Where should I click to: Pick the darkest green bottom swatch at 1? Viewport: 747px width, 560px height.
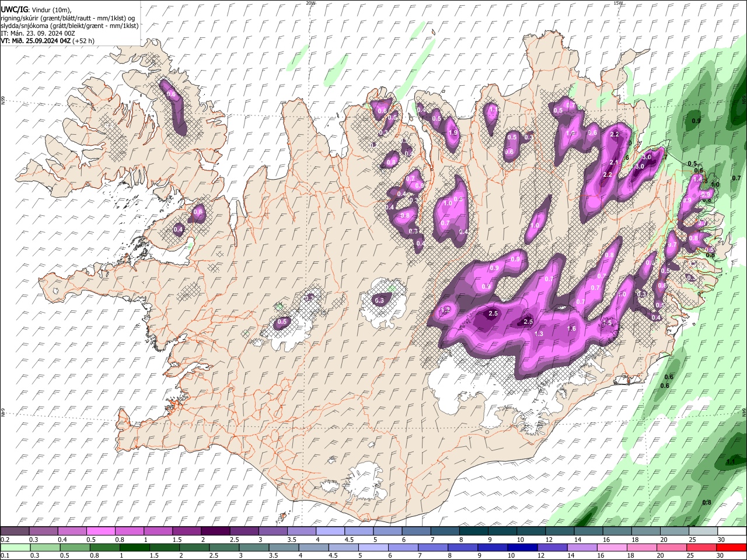(134, 548)
